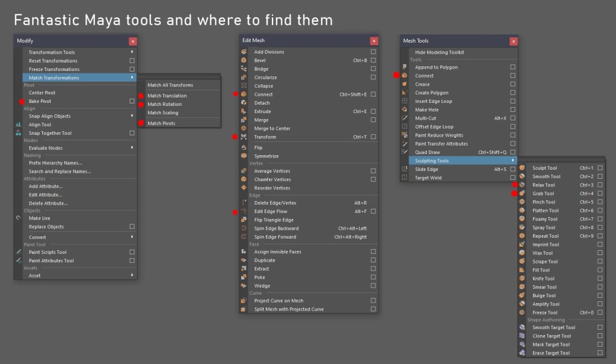The width and height of the screenshot is (616, 364).
Task: Open option box for Bake Pivot
Action: click(x=132, y=101)
